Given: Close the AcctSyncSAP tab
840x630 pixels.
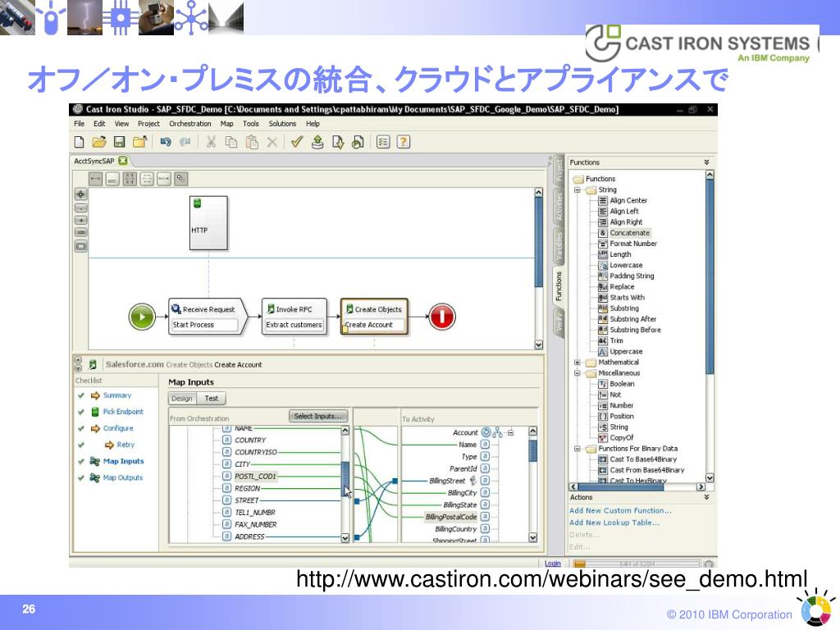Looking at the screenshot, I should (x=123, y=161).
